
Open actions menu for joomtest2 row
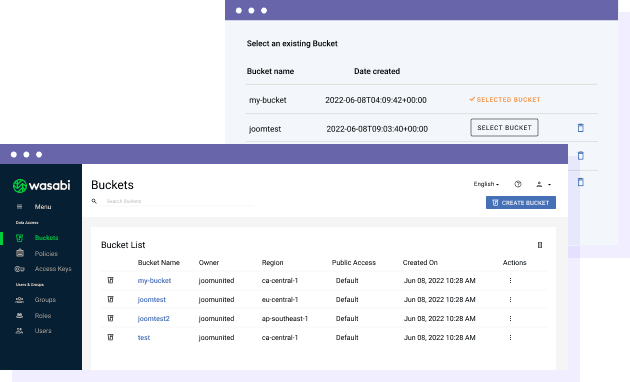tap(510, 319)
